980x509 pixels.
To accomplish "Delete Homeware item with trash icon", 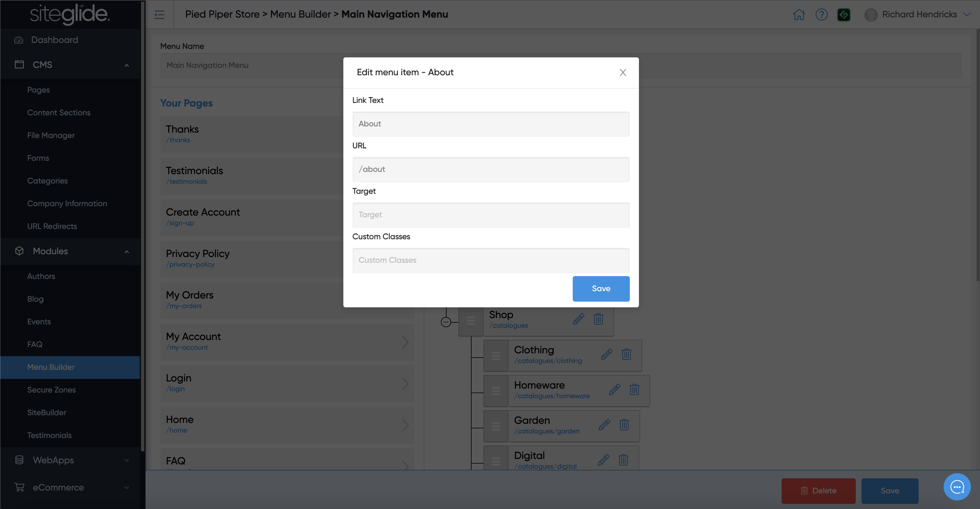I will point(634,389).
